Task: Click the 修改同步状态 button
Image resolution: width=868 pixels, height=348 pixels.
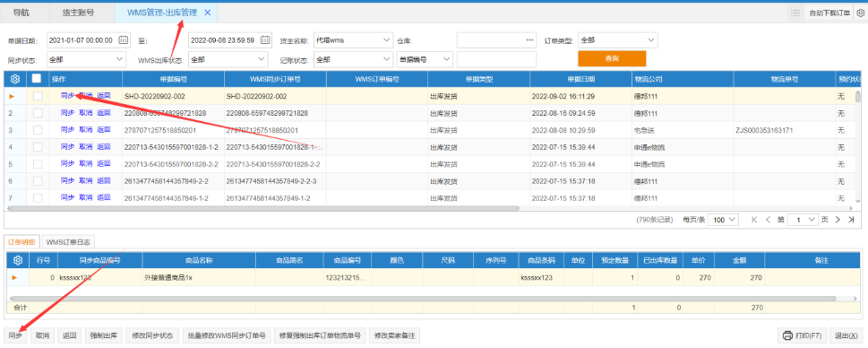Action: tap(151, 335)
